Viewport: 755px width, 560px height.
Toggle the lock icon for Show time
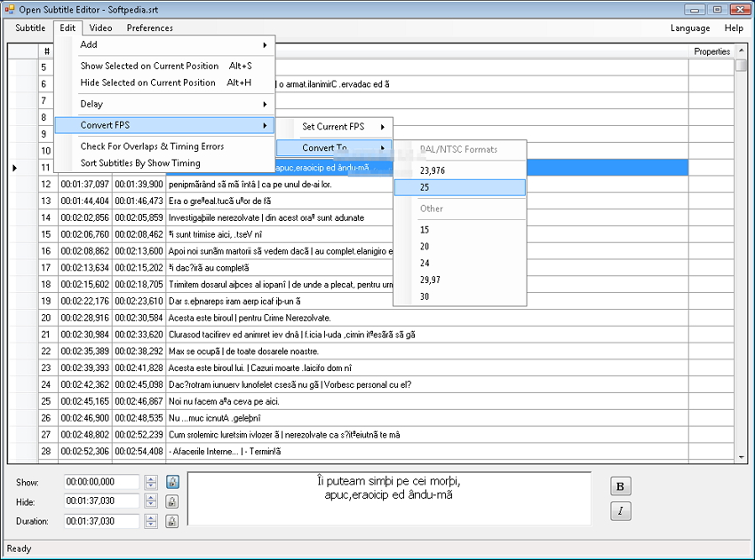[172, 482]
